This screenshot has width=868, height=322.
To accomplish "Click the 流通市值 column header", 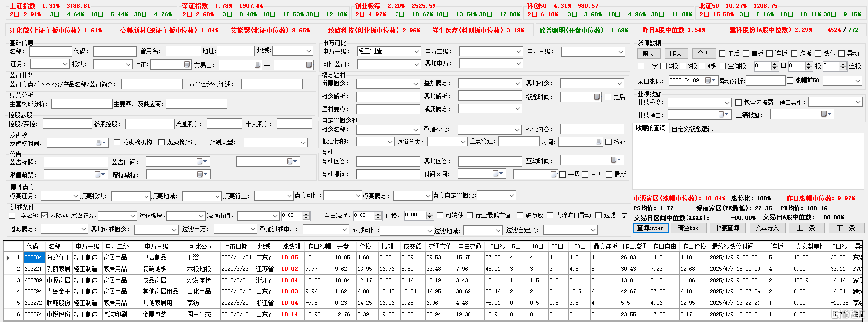I will click(x=440, y=246).
